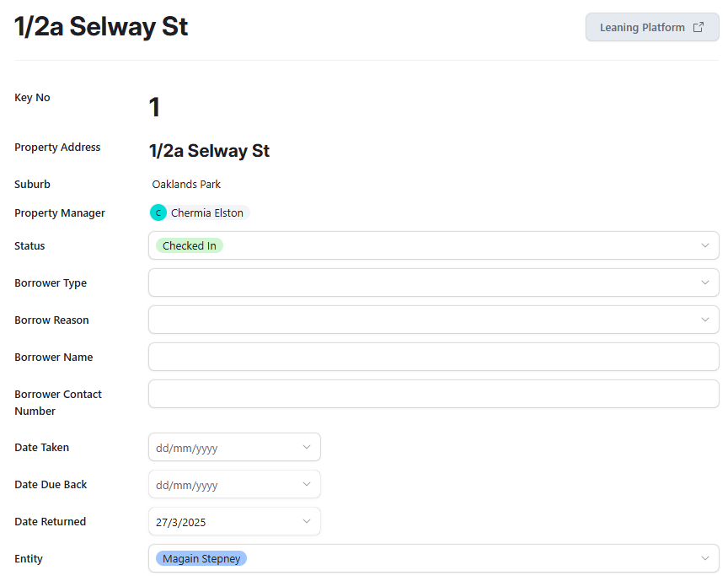
Task: Open the Borrow Reason dropdown
Action: [433, 320]
